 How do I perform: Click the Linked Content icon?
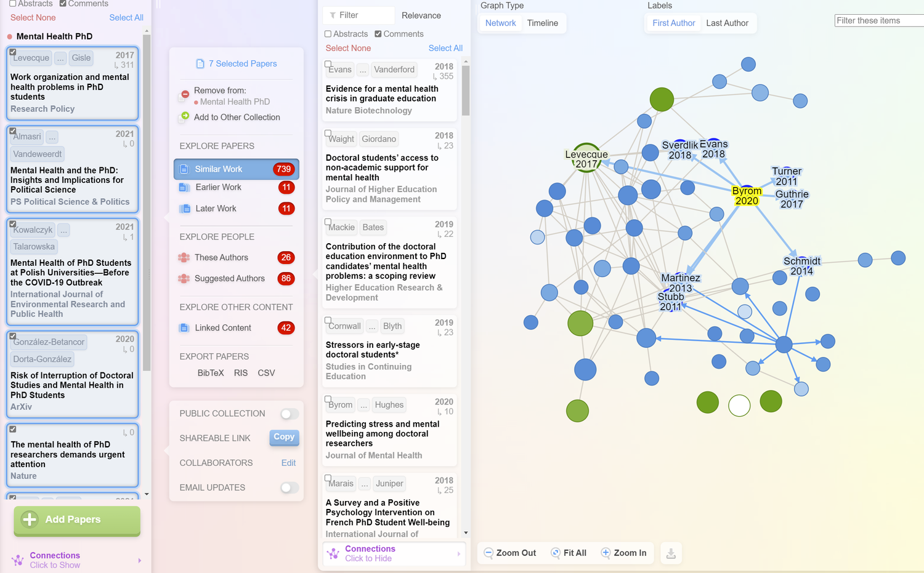184,328
